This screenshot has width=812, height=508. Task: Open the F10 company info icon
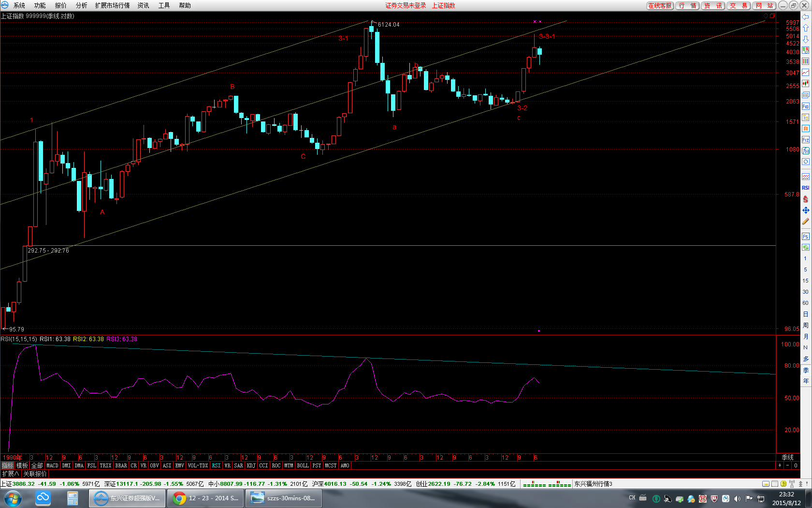tap(806, 106)
